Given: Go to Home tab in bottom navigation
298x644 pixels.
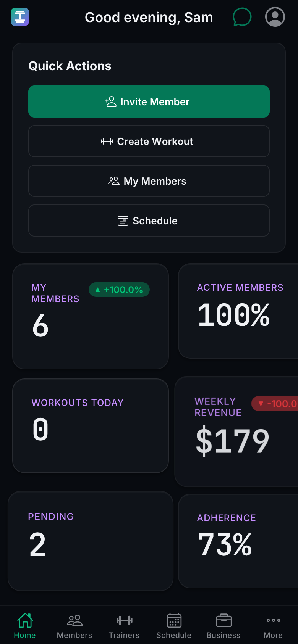Looking at the screenshot, I should tap(25, 626).
